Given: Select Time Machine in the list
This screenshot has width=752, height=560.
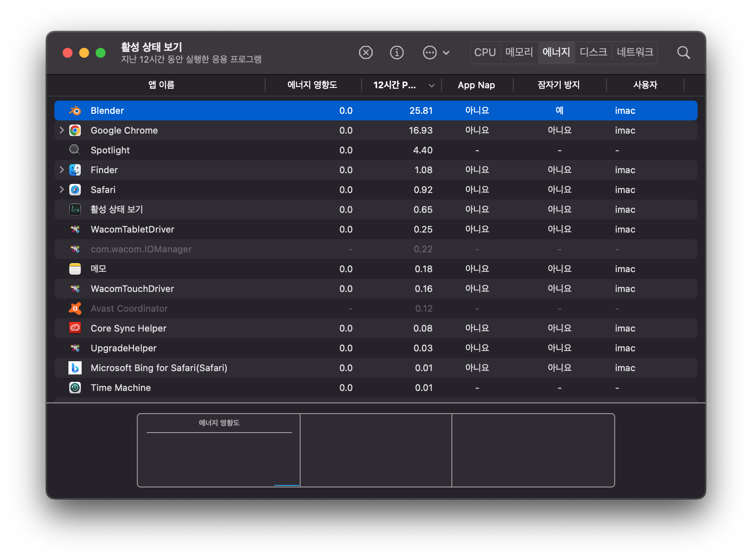Looking at the screenshot, I should point(121,388).
